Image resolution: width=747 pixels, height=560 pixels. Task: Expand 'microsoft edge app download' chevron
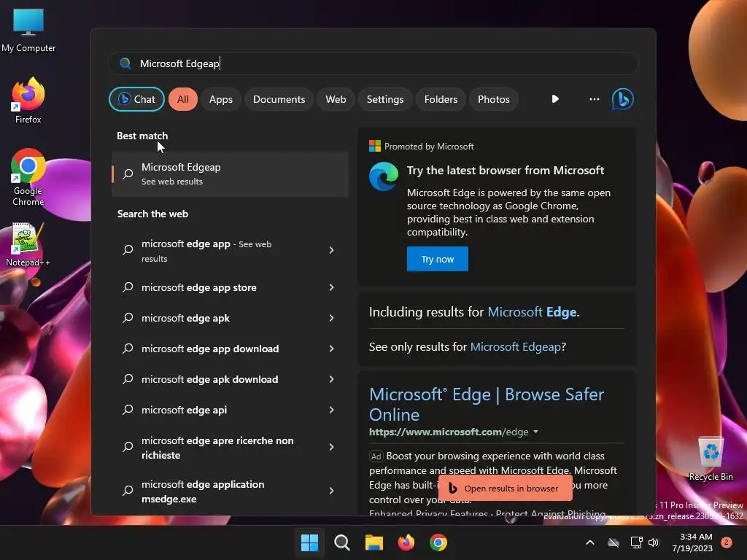[332, 349]
